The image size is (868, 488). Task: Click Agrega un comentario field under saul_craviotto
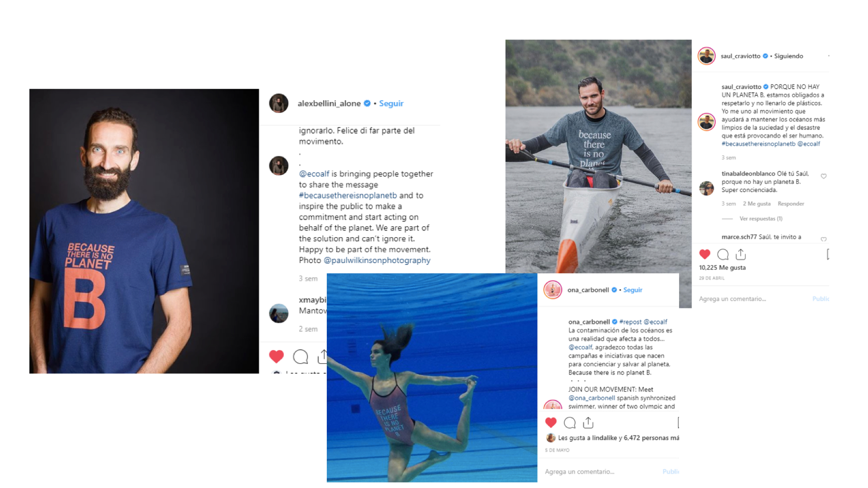pyautogui.click(x=732, y=299)
